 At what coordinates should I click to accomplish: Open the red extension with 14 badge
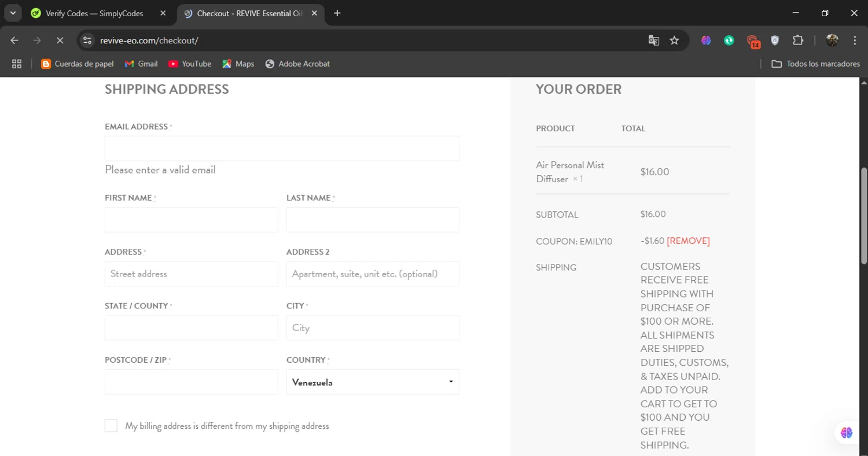click(753, 41)
